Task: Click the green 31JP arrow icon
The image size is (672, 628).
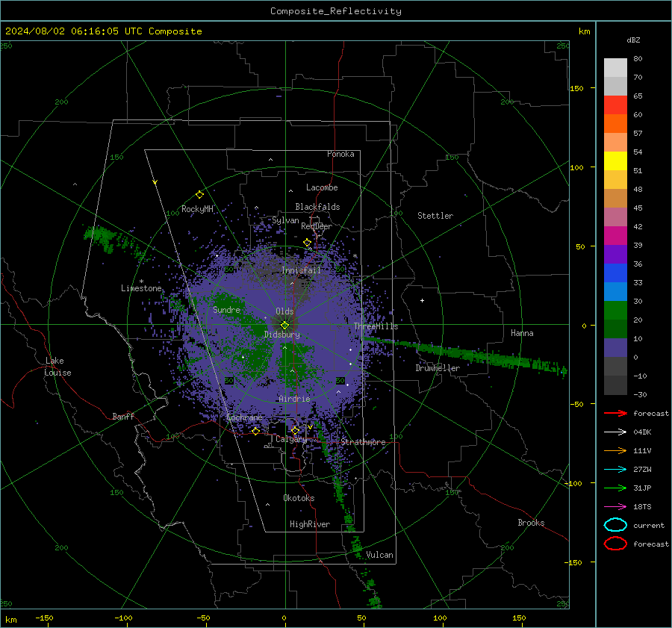Action: (615, 488)
